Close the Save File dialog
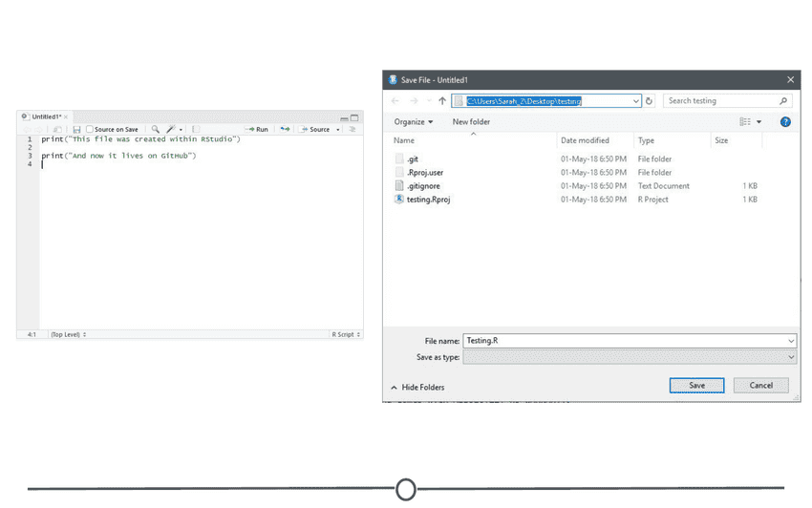Viewport: 812px width, 508px height. tap(790, 80)
